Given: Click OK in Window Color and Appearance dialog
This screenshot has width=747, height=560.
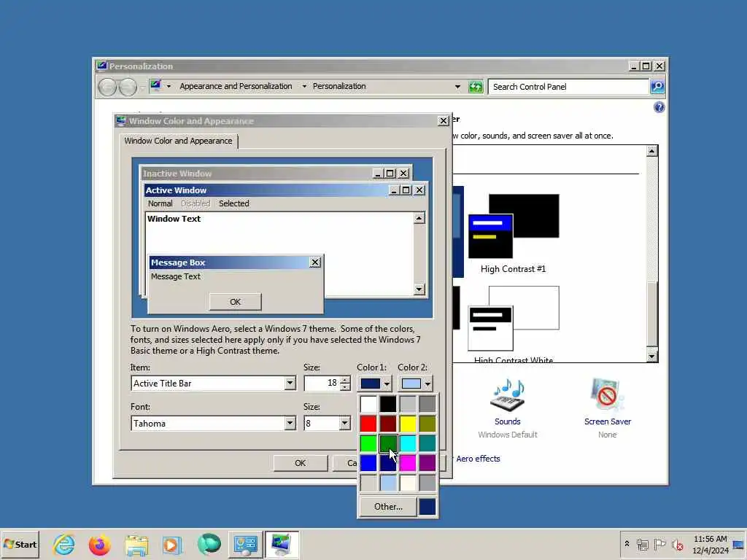Looking at the screenshot, I should click(x=300, y=463).
